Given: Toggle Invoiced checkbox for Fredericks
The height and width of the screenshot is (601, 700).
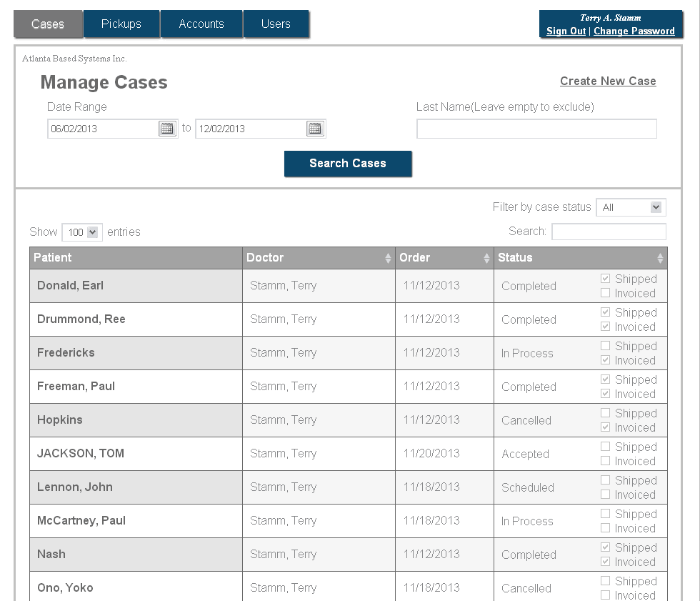Looking at the screenshot, I should (606, 360).
